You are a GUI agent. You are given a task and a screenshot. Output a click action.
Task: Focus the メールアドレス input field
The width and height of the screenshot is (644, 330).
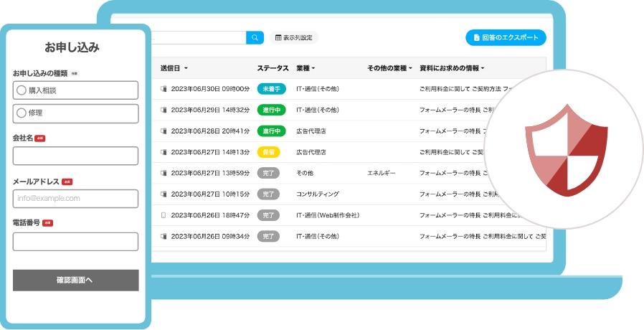click(x=75, y=199)
